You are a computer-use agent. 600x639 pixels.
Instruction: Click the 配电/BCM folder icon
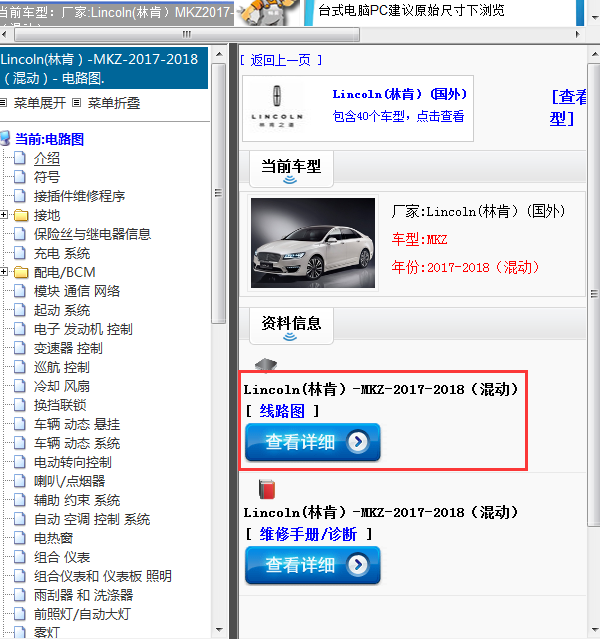pyautogui.click(x=21, y=272)
